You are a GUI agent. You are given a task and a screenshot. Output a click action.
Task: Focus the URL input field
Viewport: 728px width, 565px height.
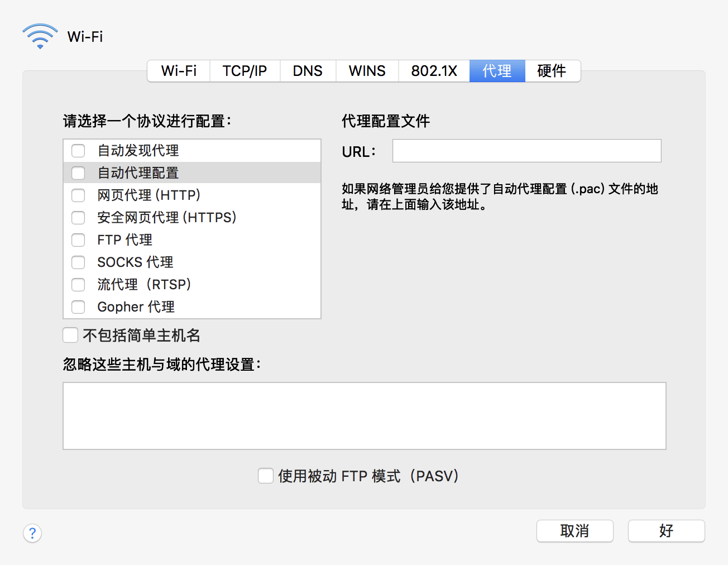526,151
